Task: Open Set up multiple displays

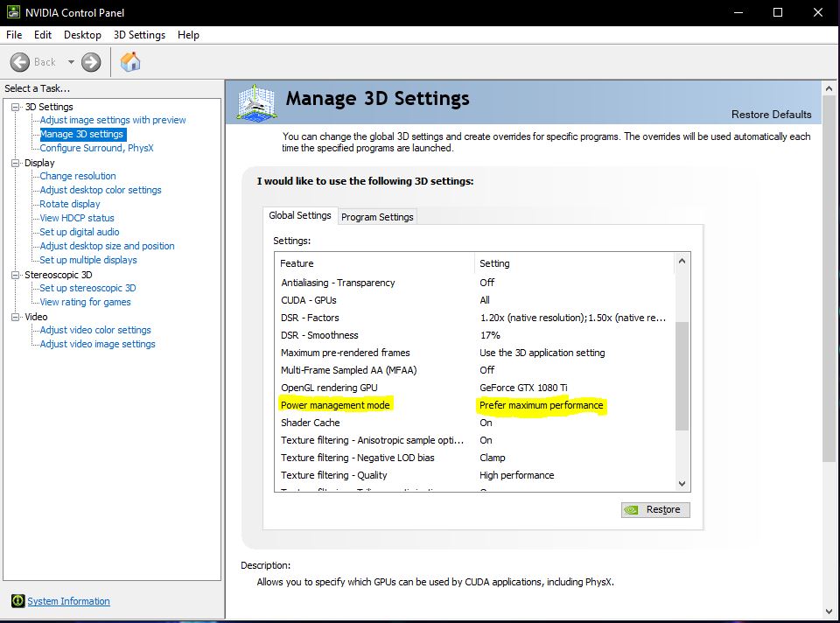Action: click(87, 260)
